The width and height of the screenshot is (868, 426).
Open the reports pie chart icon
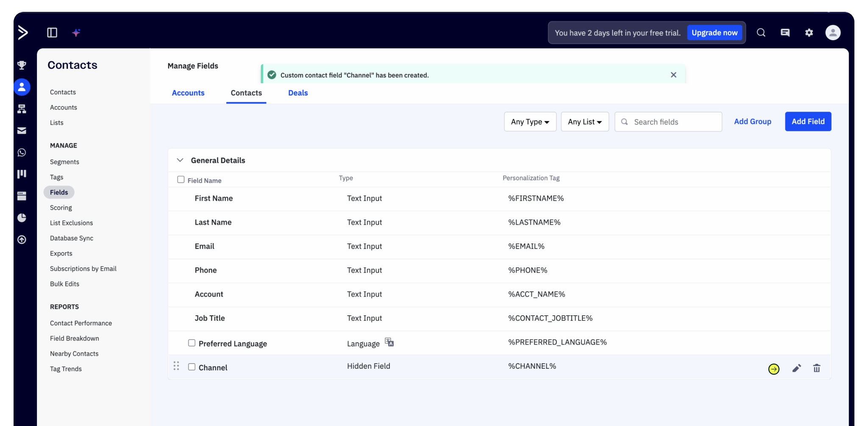coord(22,218)
